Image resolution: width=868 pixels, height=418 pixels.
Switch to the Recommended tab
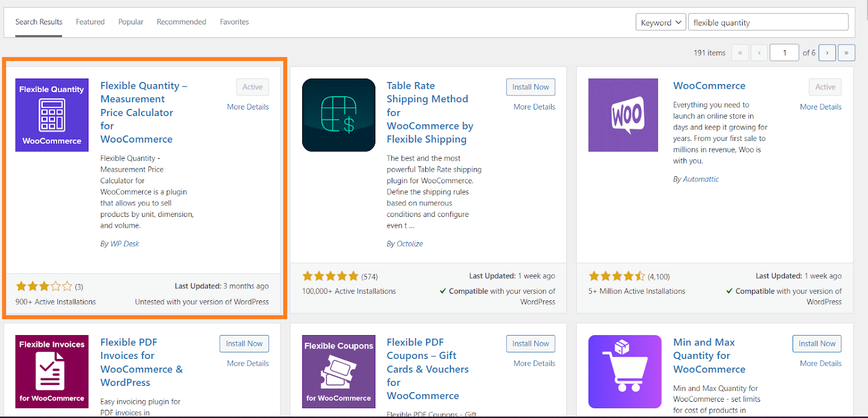[x=181, y=22]
